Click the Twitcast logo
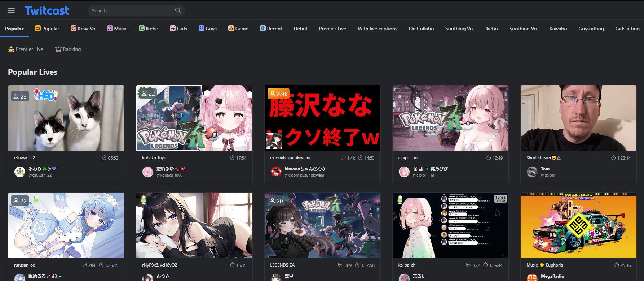 click(47, 10)
